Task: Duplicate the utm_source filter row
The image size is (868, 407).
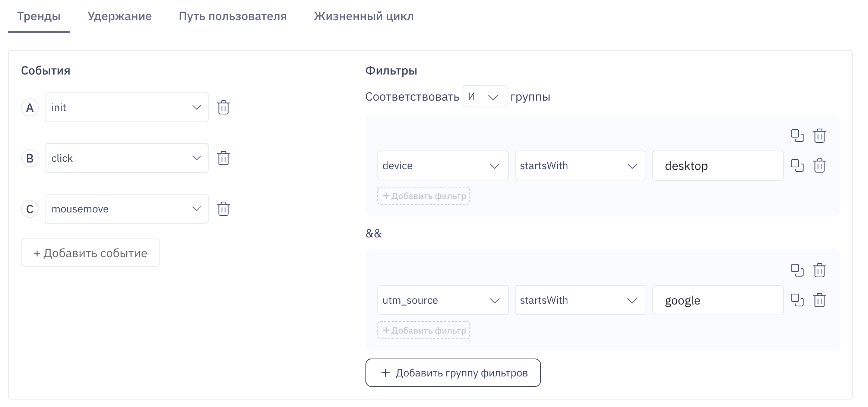Action: 798,300
